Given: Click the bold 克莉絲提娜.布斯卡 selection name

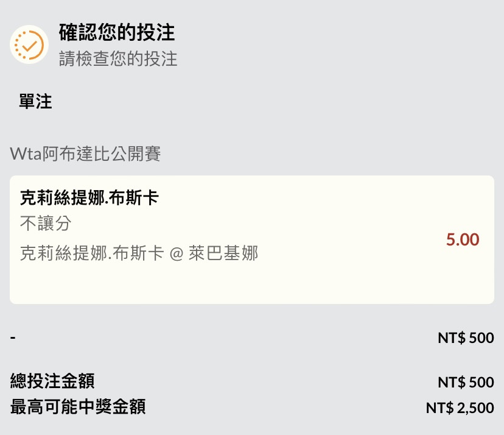Looking at the screenshot, I should tap(89, 197).
